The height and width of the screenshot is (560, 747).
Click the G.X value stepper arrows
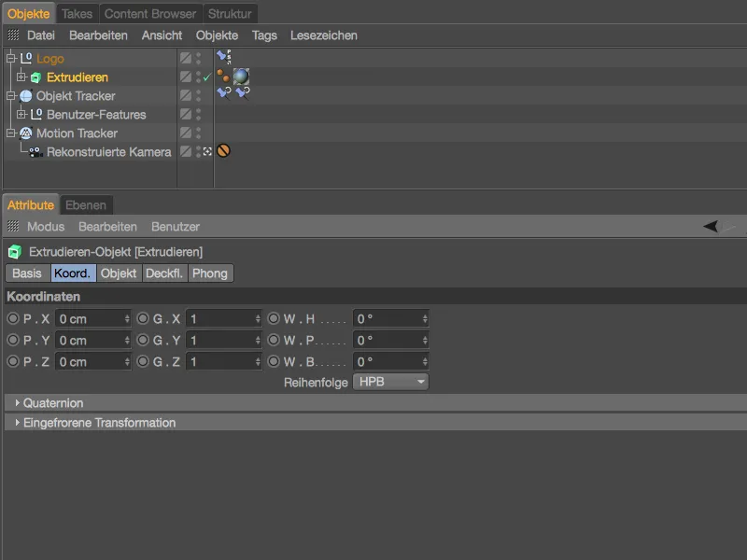click(258, 318)
